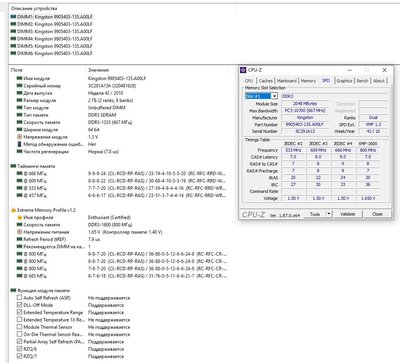Image resolution: width=400 pixels, height=363 pixels.
Task: Click the voltage icon beside Напряжение питания
Action: coord(19,232)
